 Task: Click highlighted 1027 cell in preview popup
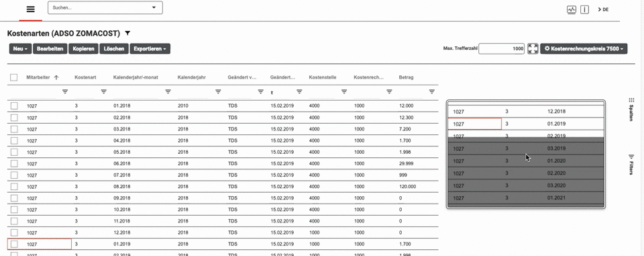point(475,124)
